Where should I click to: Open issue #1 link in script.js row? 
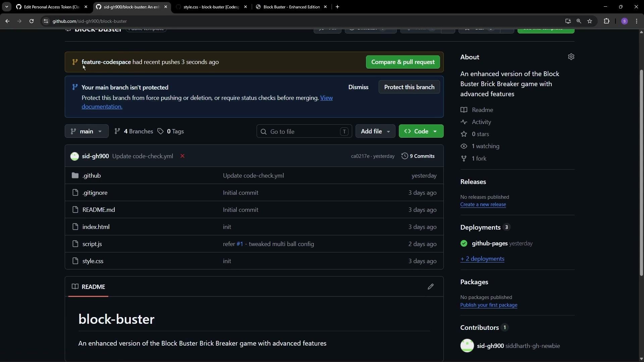click(240, 244)
